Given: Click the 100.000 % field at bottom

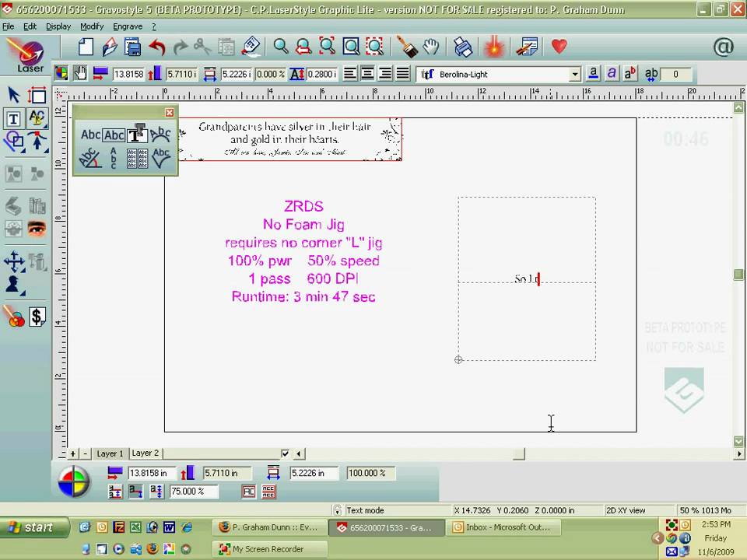Looking at the screenshot, I should [x=370, y=473].
